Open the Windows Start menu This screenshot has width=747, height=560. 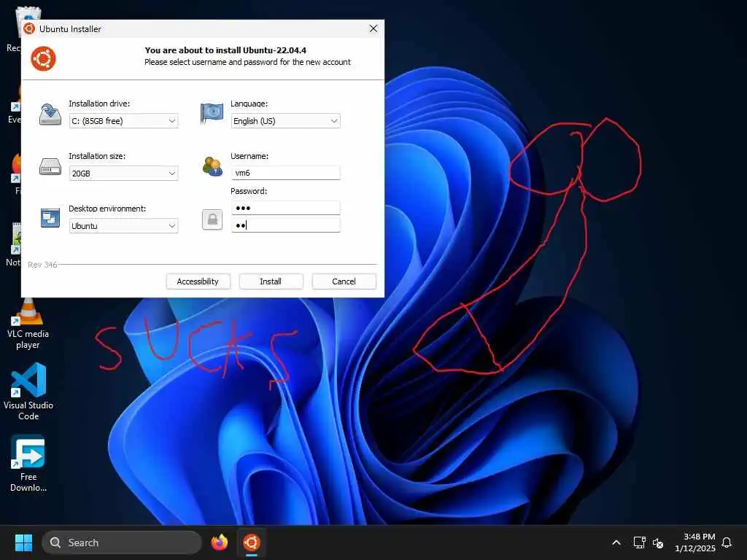(x=23, y=542)
